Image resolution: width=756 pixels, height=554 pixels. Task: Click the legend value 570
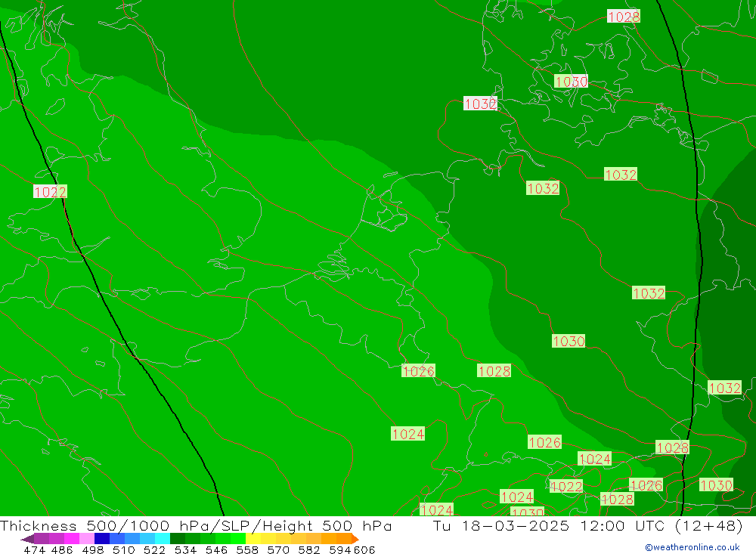[277, 549]
